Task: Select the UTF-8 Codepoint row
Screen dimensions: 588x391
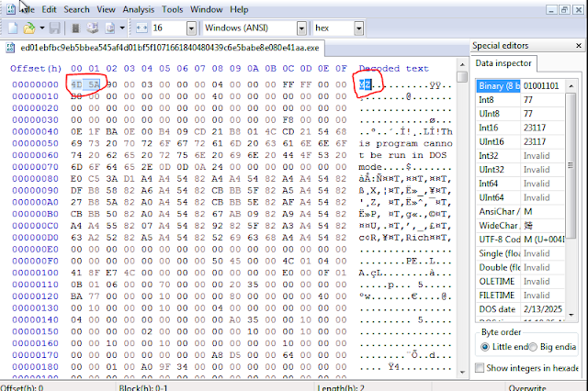Action: click(x=521, y=240)
